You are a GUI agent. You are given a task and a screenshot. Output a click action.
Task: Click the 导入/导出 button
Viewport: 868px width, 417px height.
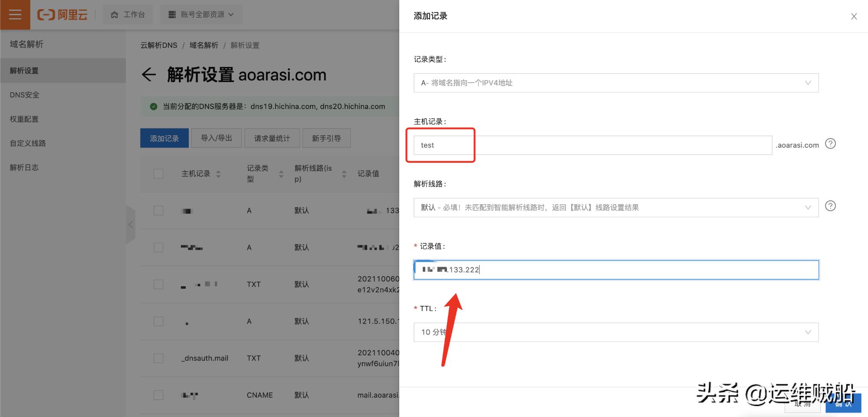[x=216, y=138]
